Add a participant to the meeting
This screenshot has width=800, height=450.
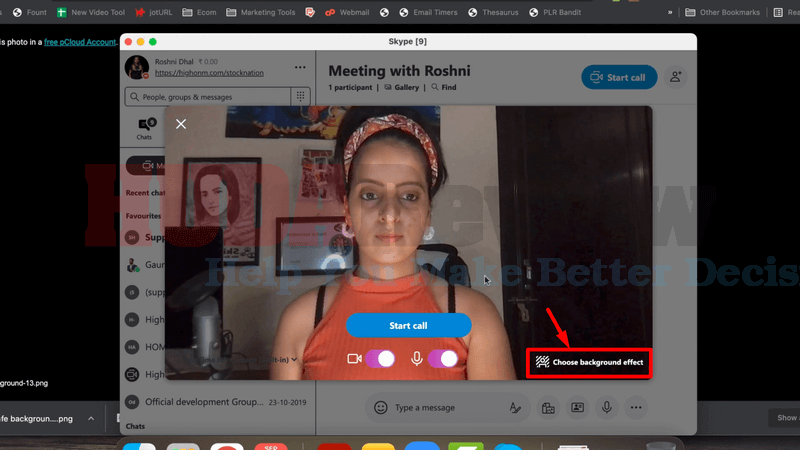click(676, 77)
